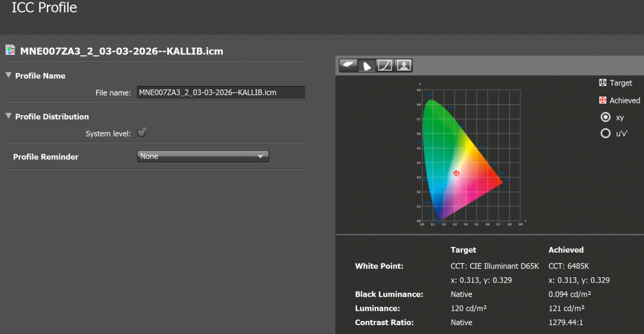Screen dimensions: 644x334
Task: Select the xy coordinates radio button
Action: [606, 117]
